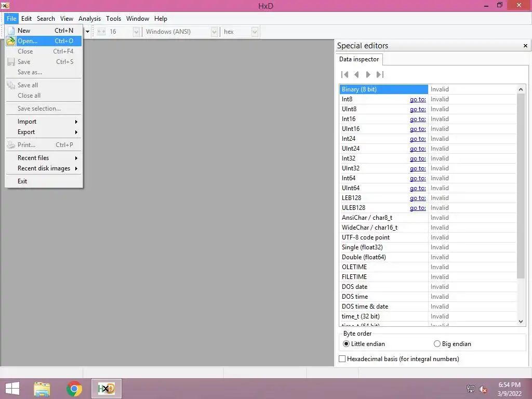This screenshot has width=532, height=399.
Task: Click the taskbar clock showing 6:54 PM
Action: (x=509, y=389)
